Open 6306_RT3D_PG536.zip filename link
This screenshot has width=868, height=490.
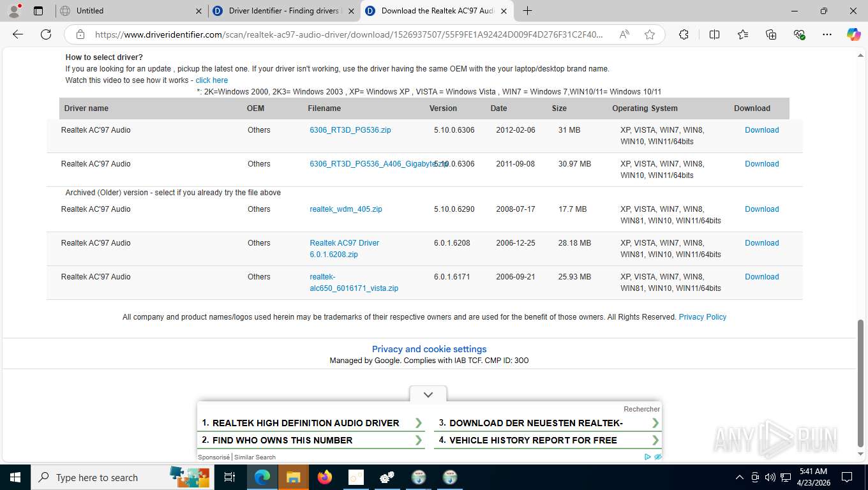click(350, 130)
